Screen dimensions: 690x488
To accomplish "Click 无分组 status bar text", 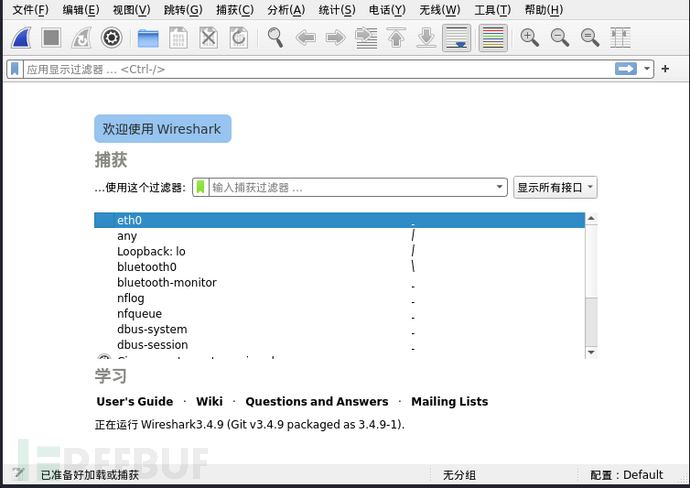I will coord(459,475).
